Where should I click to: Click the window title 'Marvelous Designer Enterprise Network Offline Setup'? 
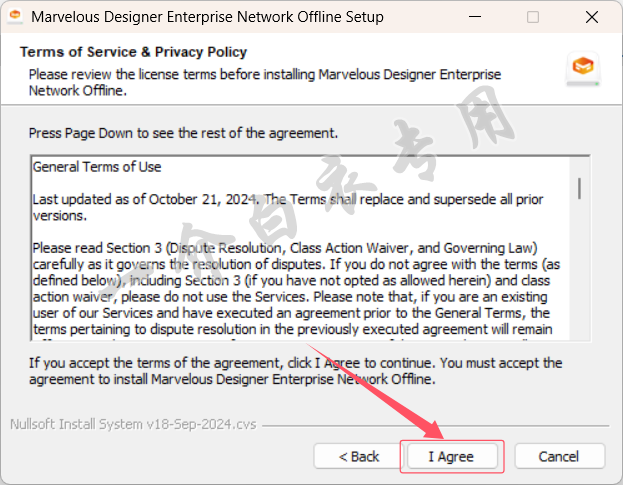click(x=207, y=17)
